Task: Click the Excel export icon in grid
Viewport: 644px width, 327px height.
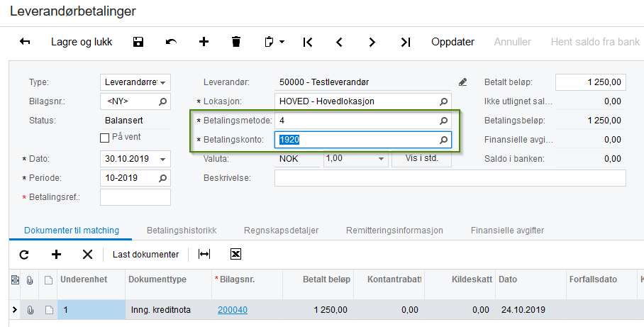Action: click(236, 254)
